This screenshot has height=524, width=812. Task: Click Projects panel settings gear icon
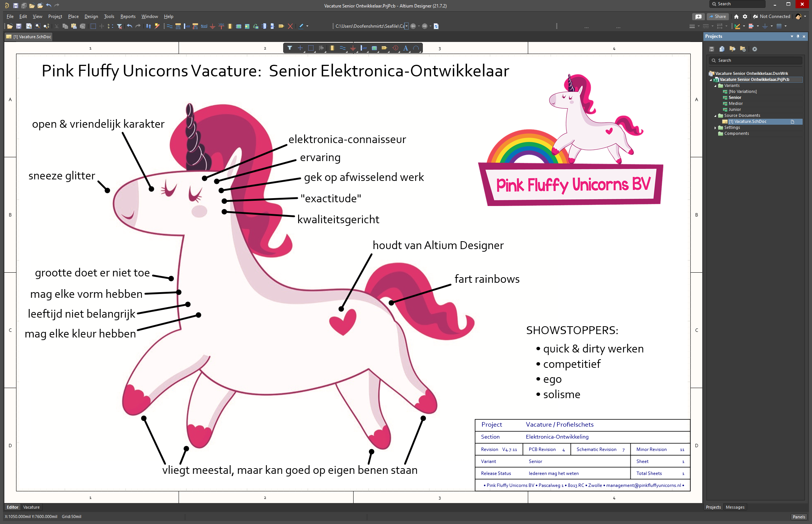click(755, 49)
